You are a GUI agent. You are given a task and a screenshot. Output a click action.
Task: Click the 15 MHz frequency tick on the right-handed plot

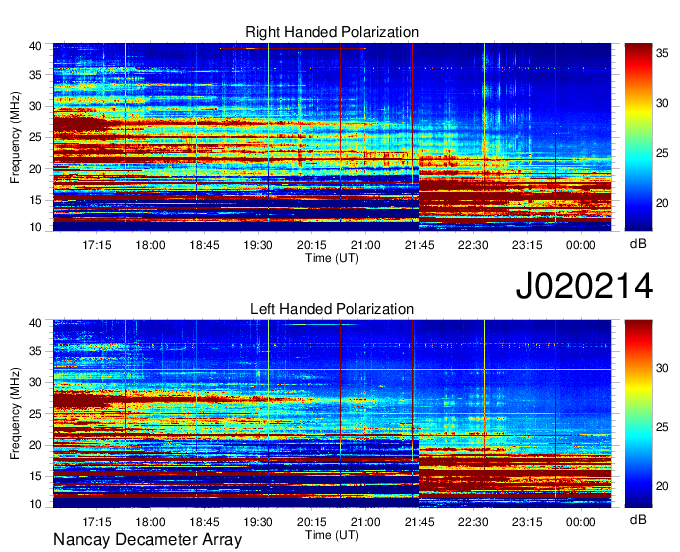click(36, 200)
